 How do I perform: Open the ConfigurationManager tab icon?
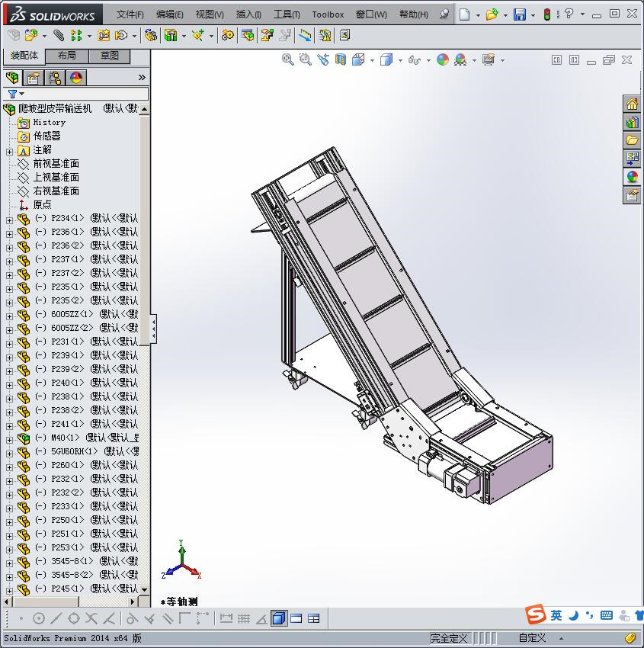click(x=55, y=78)
